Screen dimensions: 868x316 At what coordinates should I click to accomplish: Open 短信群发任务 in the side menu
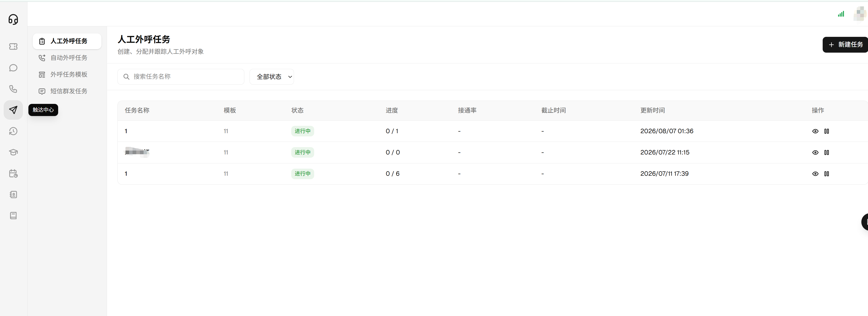click(67, 91)
